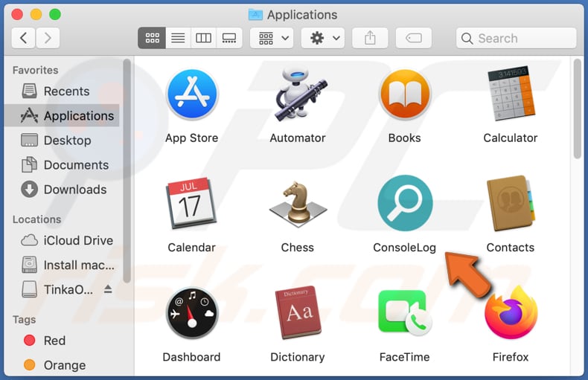The height and width of the screenshot is (380, 588).
Task: Select Applications in the sidebar
Action: pyautogui.click(x=62, y=115)
